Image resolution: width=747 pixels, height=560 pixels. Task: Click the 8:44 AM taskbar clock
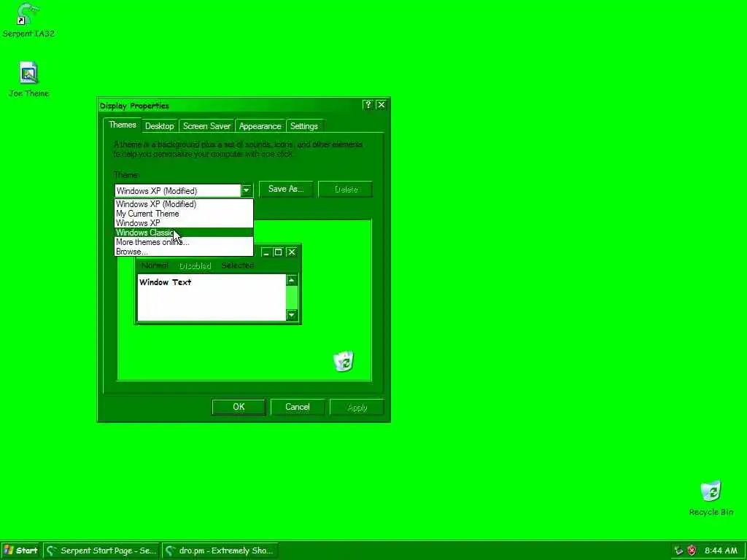(x=721, y=551)
